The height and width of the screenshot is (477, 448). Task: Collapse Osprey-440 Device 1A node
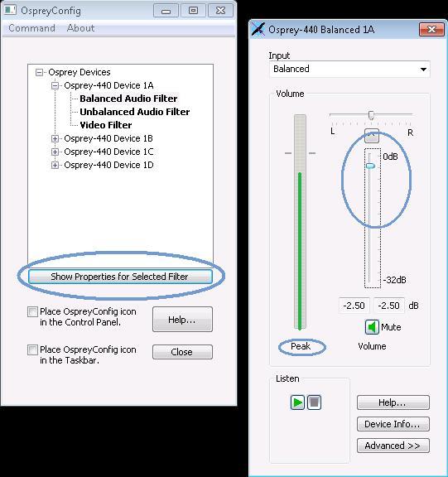pos(55,86)
